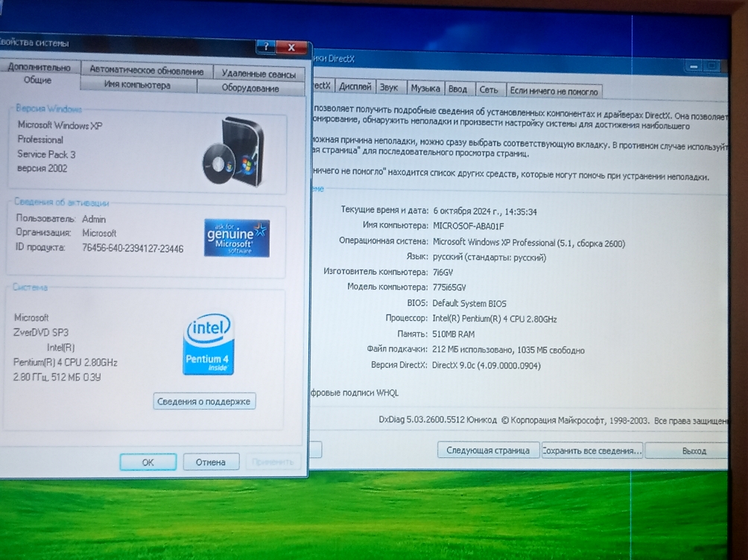Viewport: 748px width, 560px height.
Task: Click the 'ZverDVD SP3' text
Action: [x=41, y=332]
